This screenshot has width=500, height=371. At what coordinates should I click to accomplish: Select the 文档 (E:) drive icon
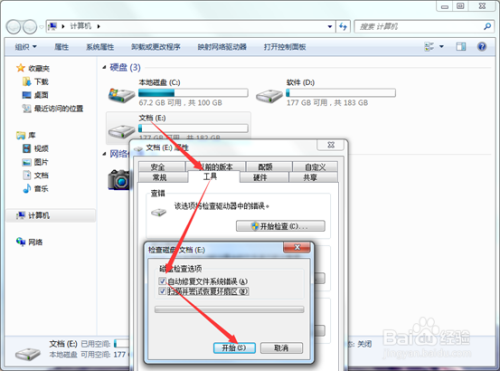(x=121, y=131)
